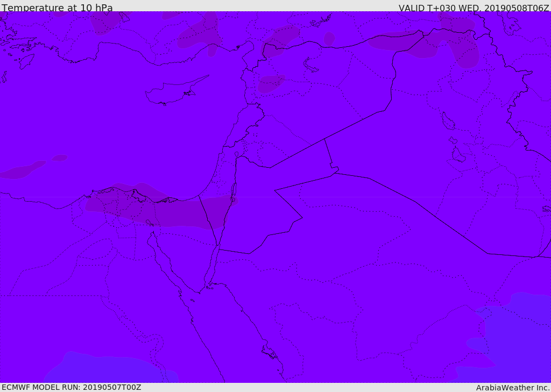Click the 'VALID T+030 WED. 20190508T06Z' label

pyautogui.click(x=474, y=8)
